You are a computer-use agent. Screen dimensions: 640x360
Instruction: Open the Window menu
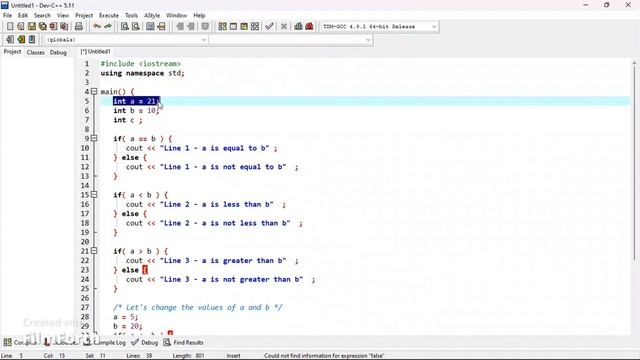tap(176, 16)
